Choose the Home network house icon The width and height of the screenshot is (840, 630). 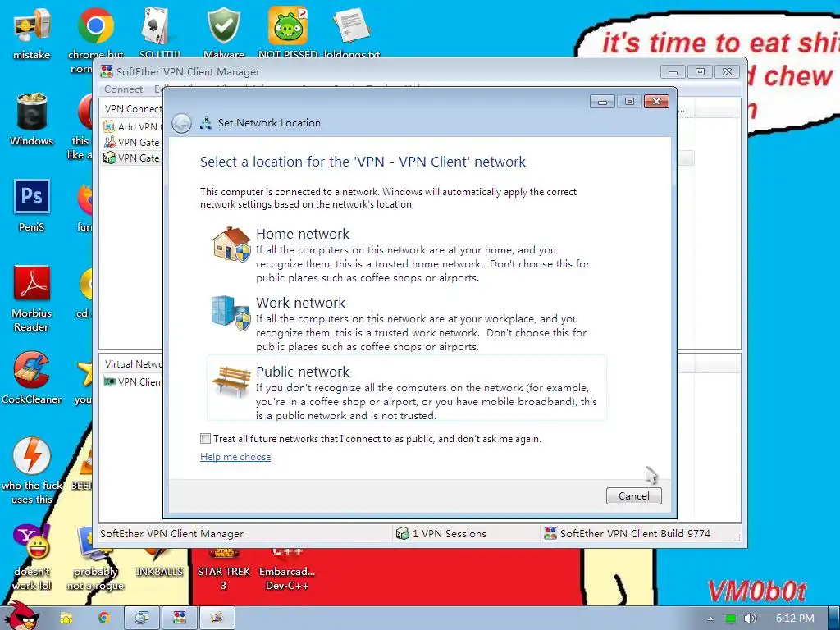[x=231, y=244]
